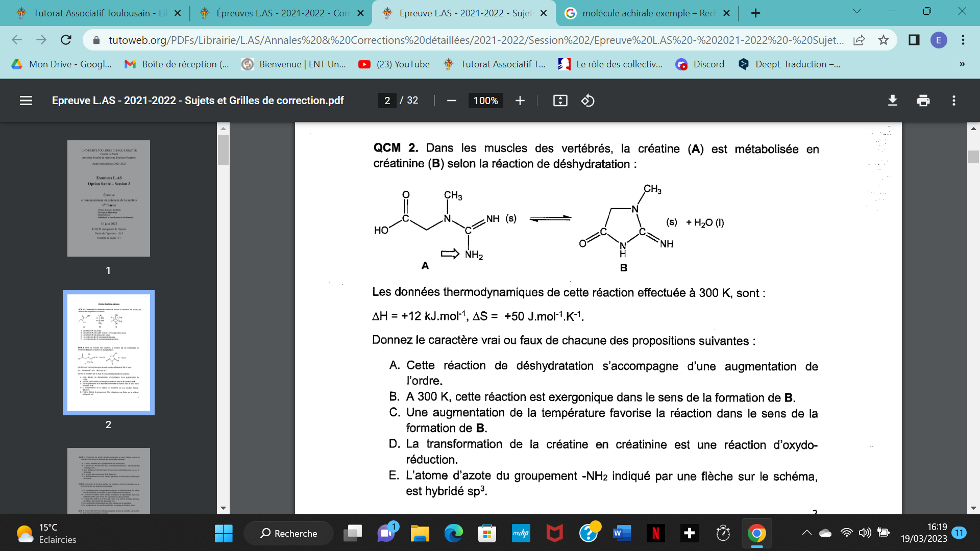Screen dimensions: 980x551
Task: Open PDF viewer more actions menu
Action: 953,101
